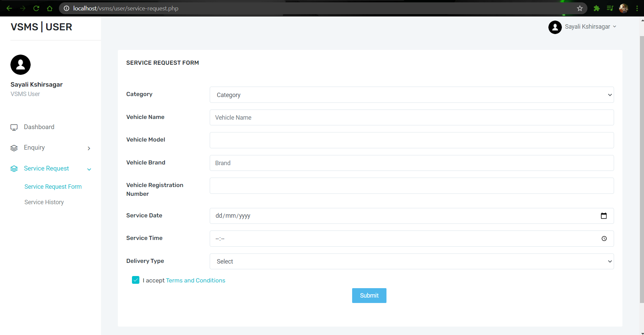Open the Delivery Type select menu

tap(411, 261)
